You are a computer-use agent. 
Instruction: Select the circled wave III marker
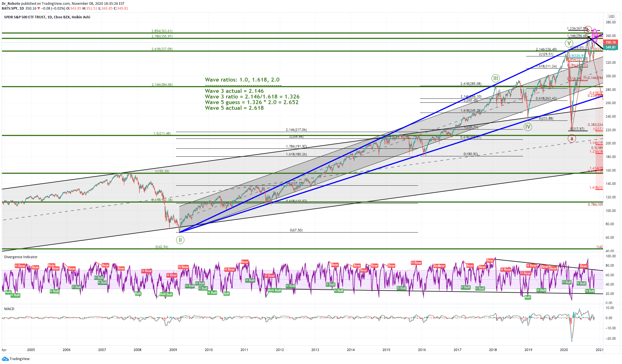[496, 78]
